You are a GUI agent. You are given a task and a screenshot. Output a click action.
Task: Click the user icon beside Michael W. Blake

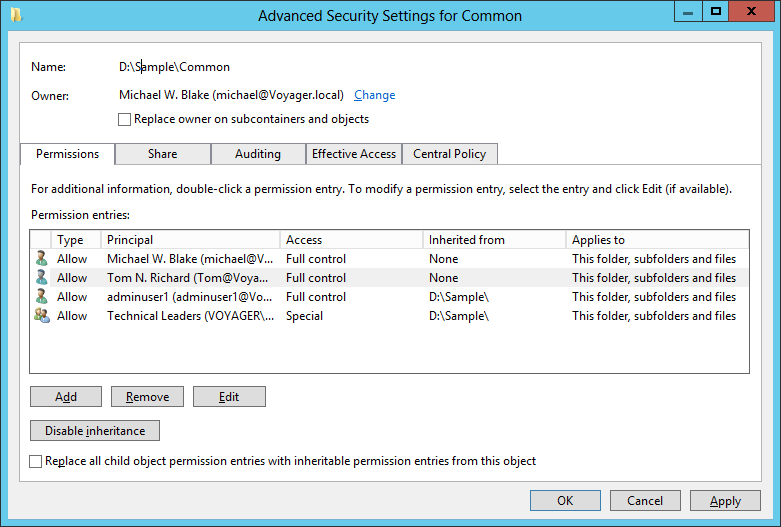coord(41,259)
